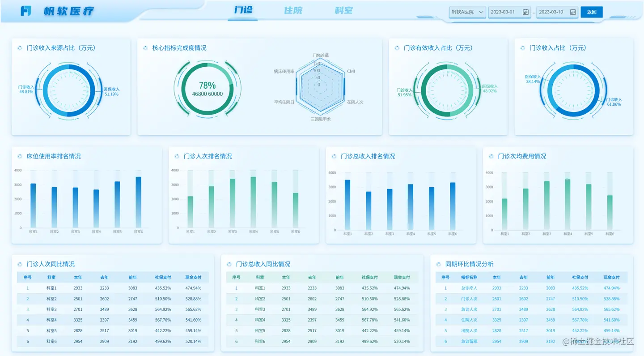The height and width of the screenshot is (356, 644).
Task: Click 住院人次 row in 同期环比情况分析 table
Action: (x=531, y=320)
